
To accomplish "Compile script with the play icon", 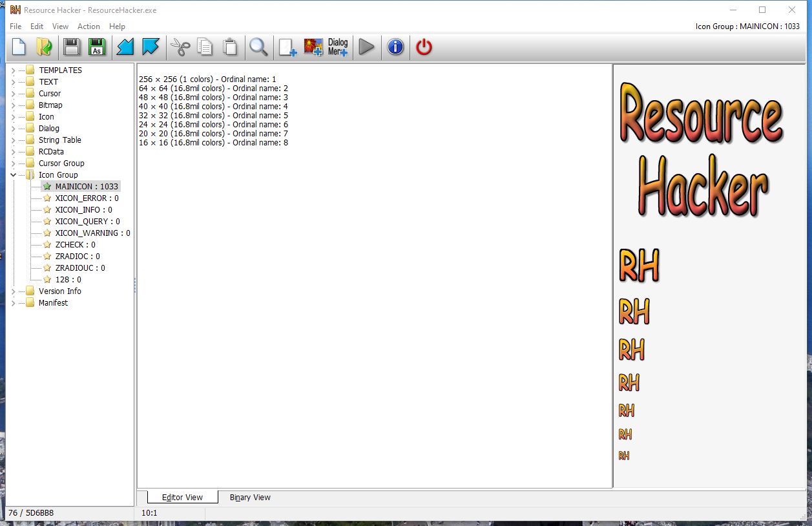I will tap(366, 47).
